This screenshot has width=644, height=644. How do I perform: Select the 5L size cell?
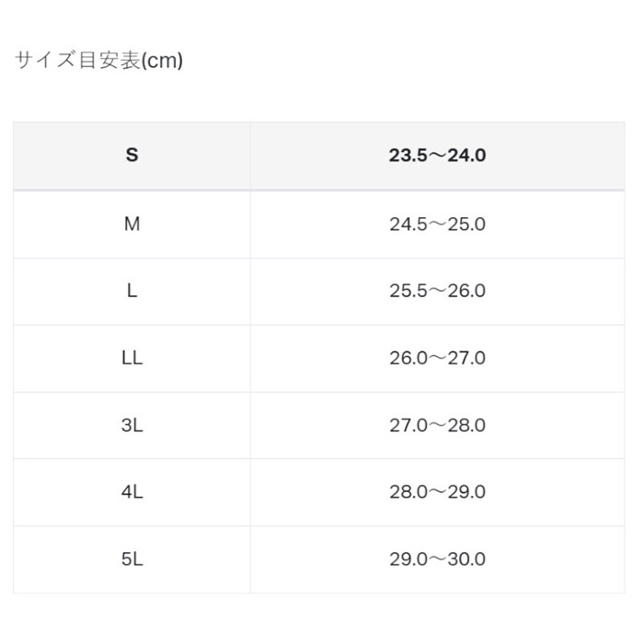tap(132, 559)
